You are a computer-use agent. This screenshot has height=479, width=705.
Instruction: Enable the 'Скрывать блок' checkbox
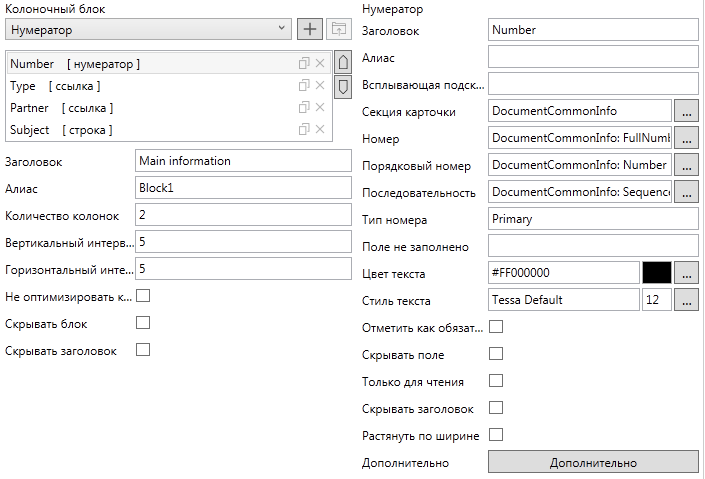pos(142,323)
